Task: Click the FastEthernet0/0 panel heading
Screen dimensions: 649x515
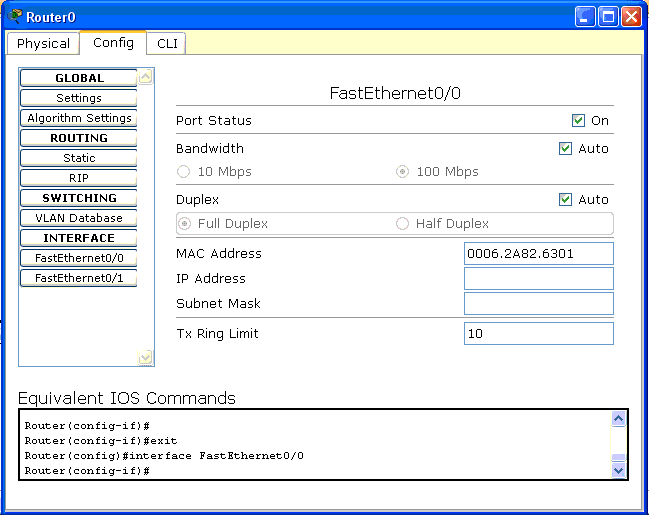Action: [395, 93]
